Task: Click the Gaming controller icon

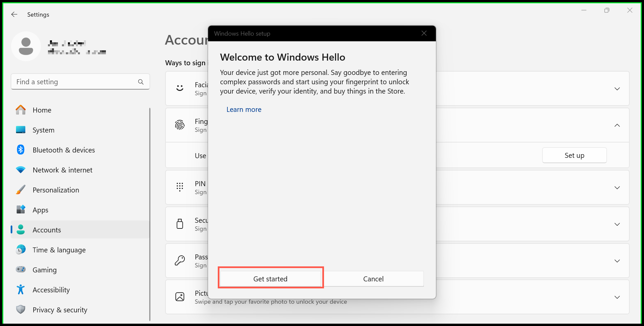Action: 21,269
